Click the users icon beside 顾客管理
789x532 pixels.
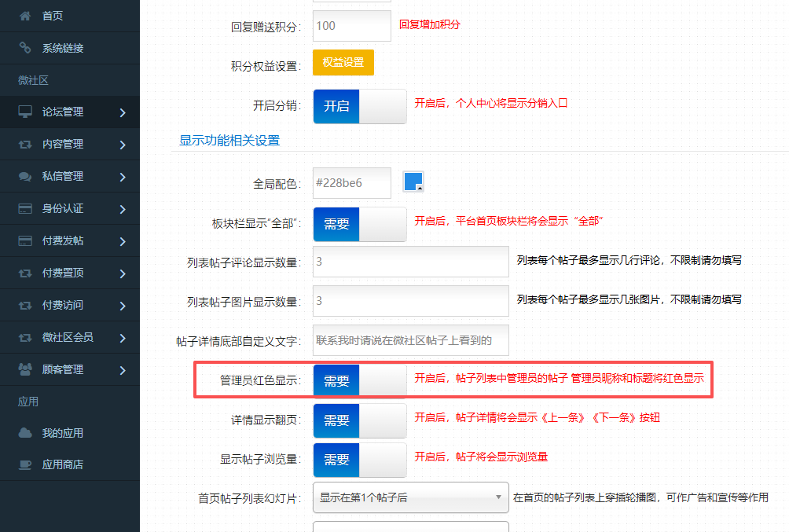pyautogui.click(x=25, y=369)
